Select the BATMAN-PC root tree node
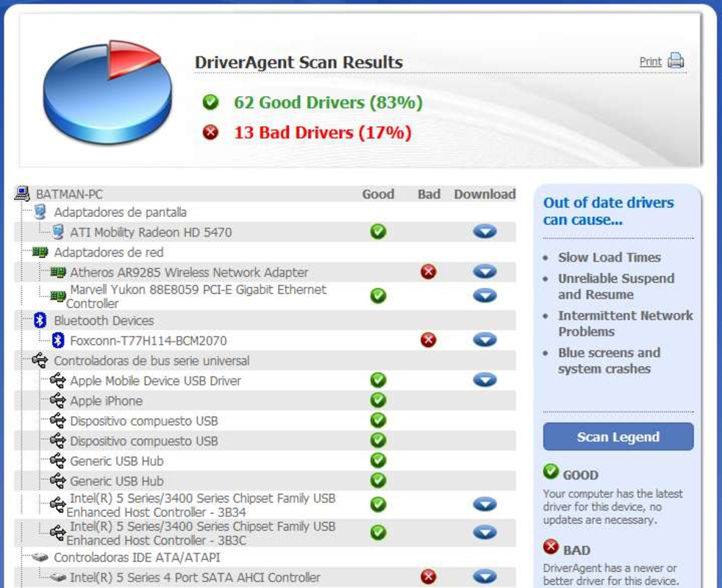 click(69, 194)
